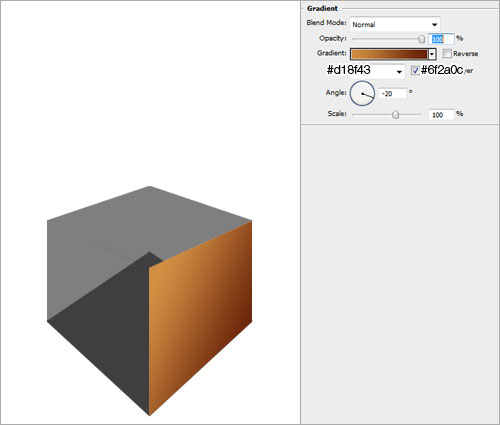This screenshot has width=500, height=425.
Task: Enable the Reverse checkbox
Action: [x=447, y=53]
